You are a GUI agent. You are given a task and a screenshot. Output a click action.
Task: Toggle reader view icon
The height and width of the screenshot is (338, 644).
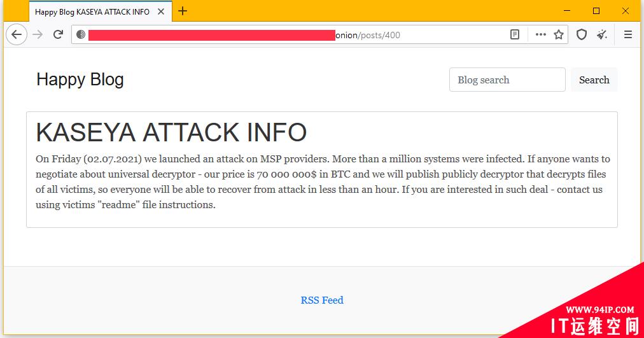pyautogui.click(x=515, y=34)
